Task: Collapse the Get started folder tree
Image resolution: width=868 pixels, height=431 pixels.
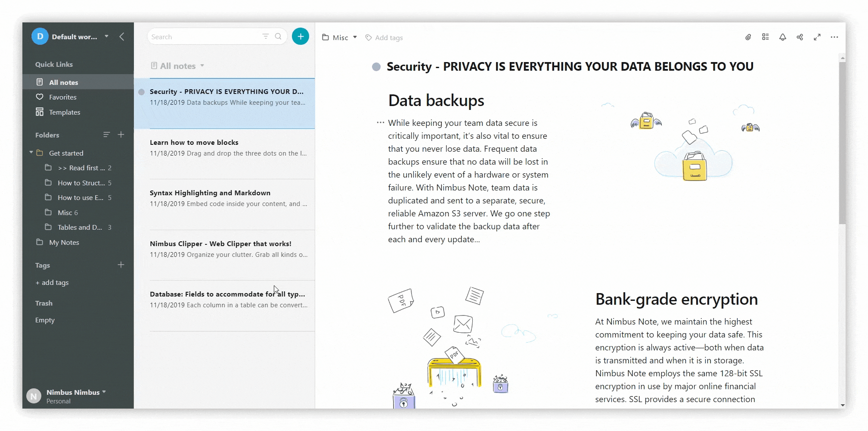Action: coord(31,153)
